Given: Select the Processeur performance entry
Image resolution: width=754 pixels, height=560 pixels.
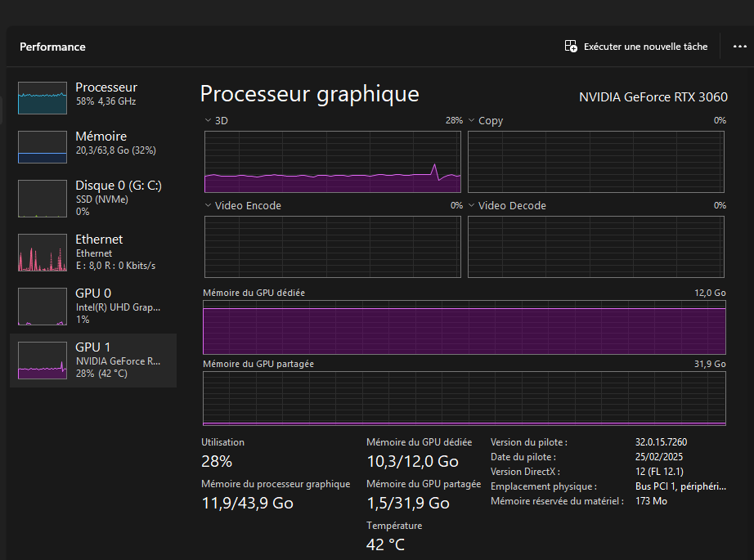Looking at the screenshot, I should point(93,97).
